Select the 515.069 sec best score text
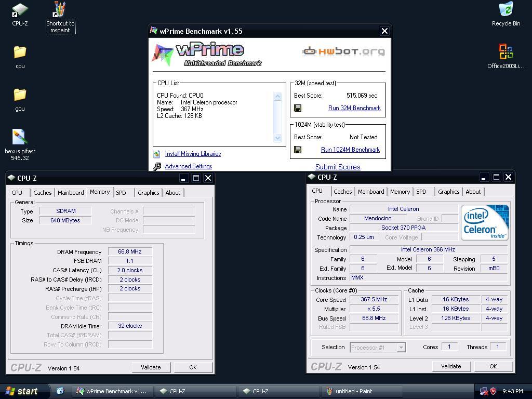Screen dimensions: 532x399 pos(362,96)
